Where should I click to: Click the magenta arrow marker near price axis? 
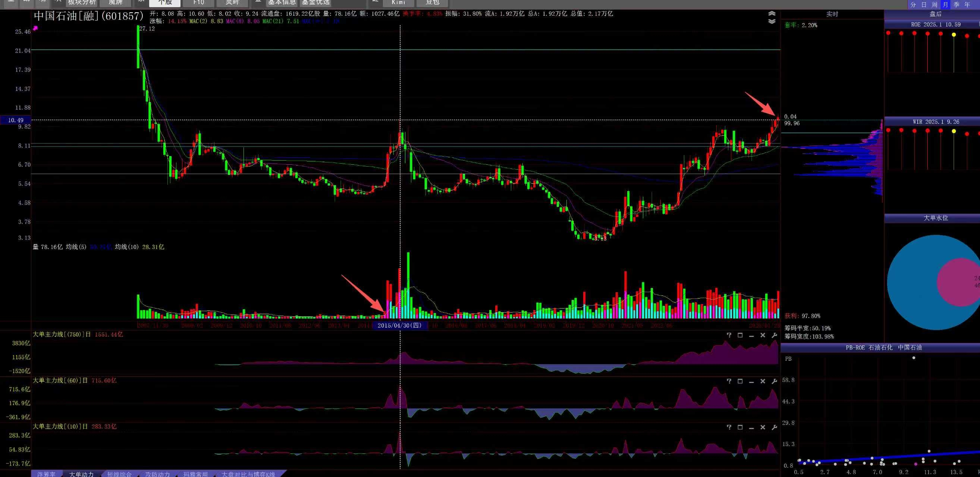[35, 28]
